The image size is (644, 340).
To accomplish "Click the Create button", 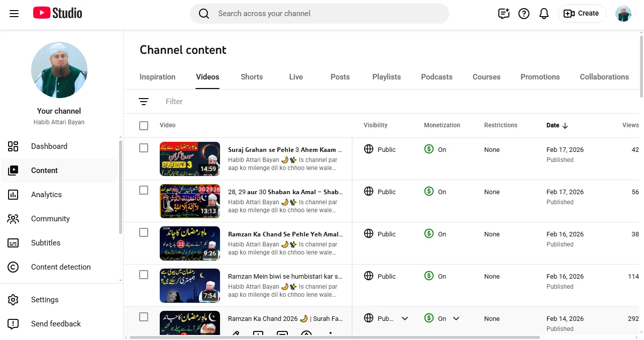I will pos(582,14).
